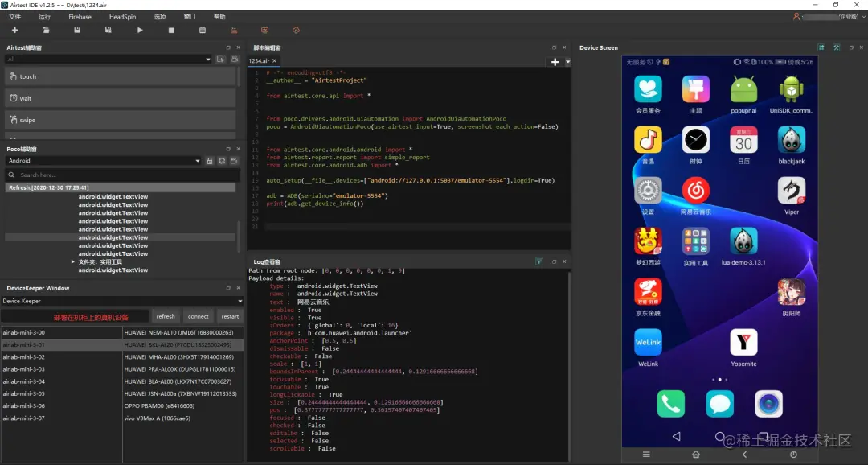Focus the Poco Search here field
The width and height of the screenshot is (868, 465).
point(122,175)
